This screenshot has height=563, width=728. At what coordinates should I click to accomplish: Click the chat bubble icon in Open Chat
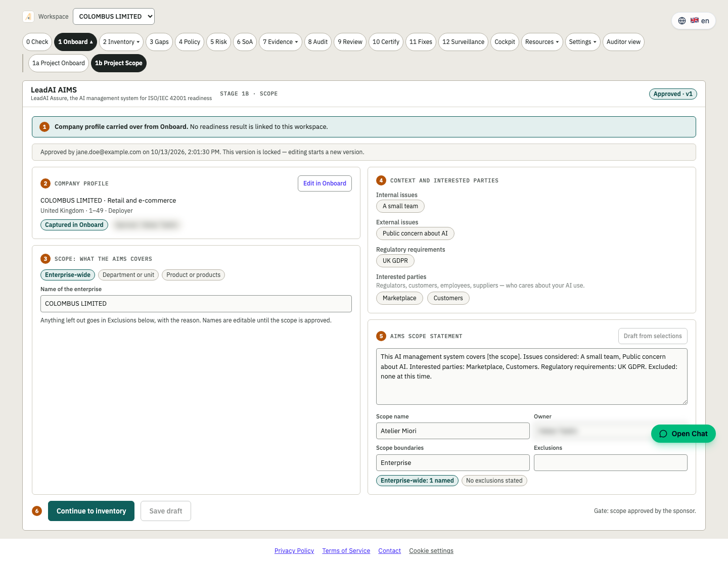click(x=663, y=434)
